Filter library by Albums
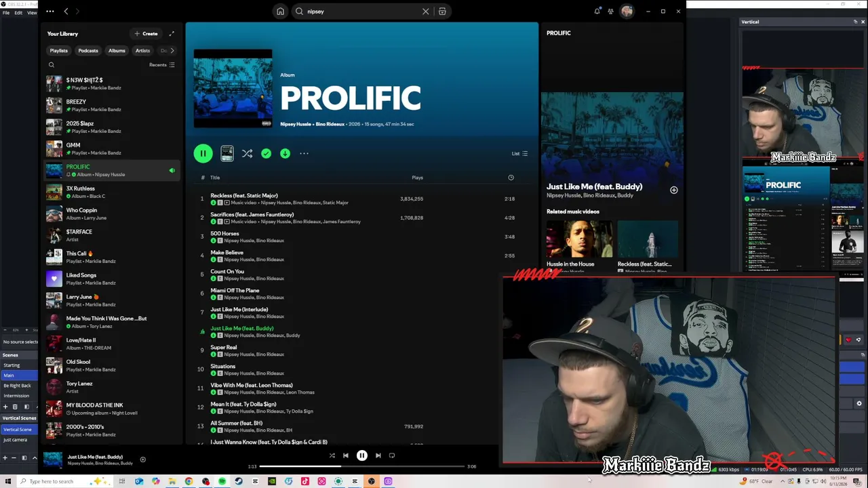The image size is (868, 488). click(x=117, y=51)
